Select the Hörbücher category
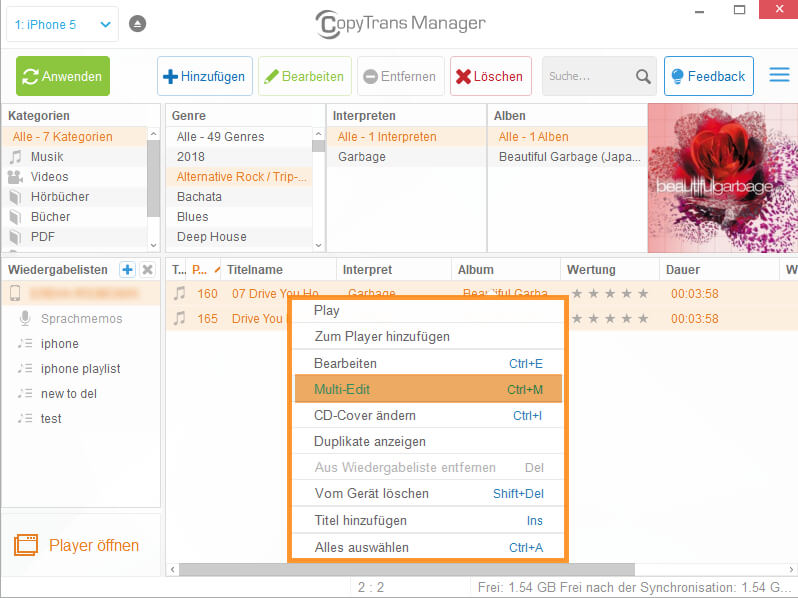Screen dimensions: 798x598 point(75,196)
